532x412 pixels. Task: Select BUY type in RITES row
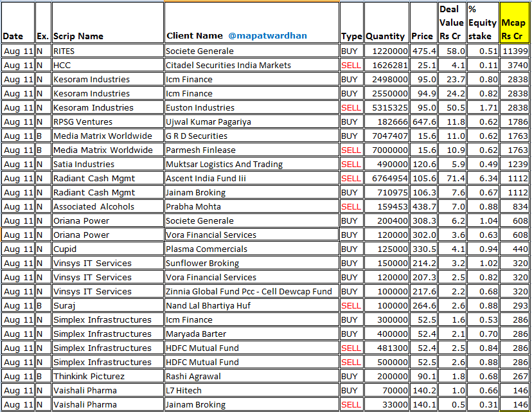point(351,51)
